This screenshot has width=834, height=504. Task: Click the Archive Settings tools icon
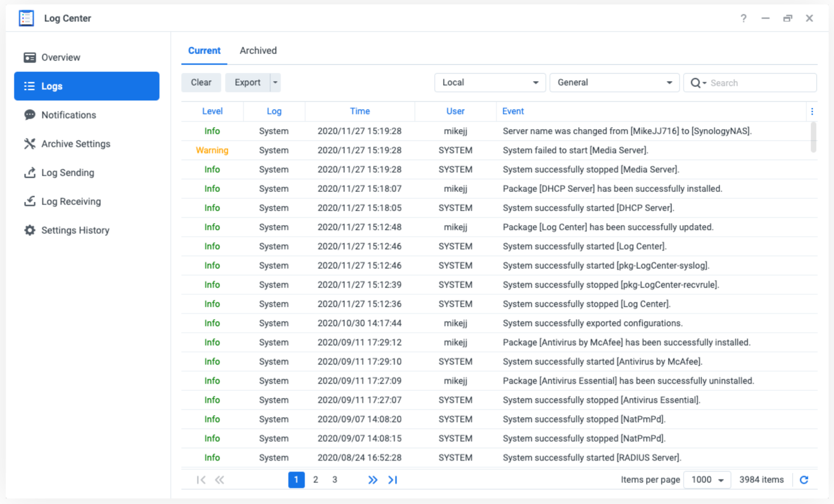[x=30, y=144]
